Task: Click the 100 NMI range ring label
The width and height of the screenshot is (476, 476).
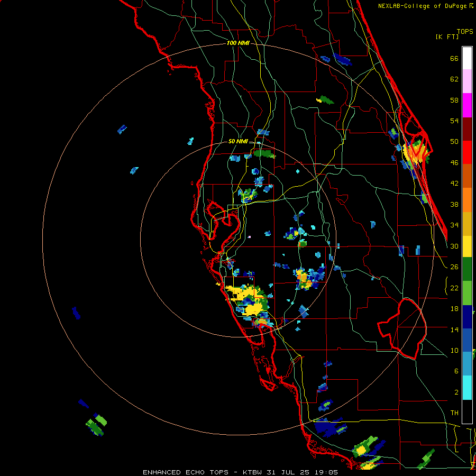Action: (x=238, y=43)
